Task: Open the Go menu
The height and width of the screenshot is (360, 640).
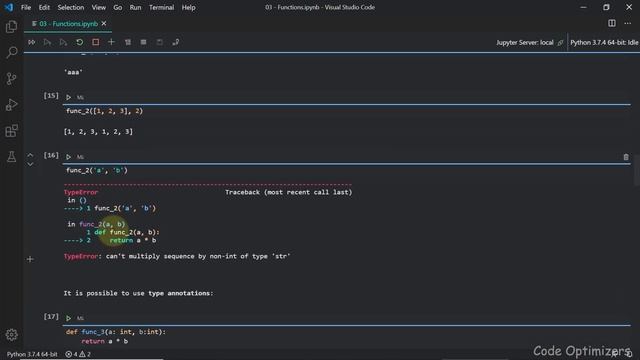Action: (x=118, y=7)
